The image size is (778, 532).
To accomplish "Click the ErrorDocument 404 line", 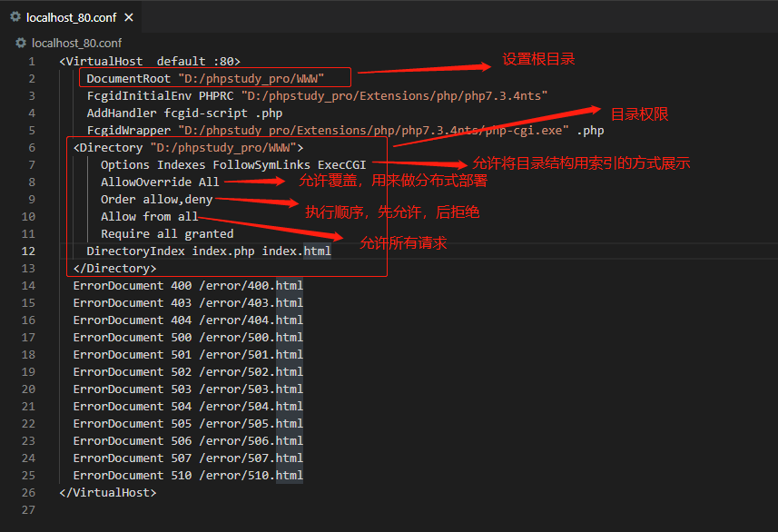I will pos(188,320).
